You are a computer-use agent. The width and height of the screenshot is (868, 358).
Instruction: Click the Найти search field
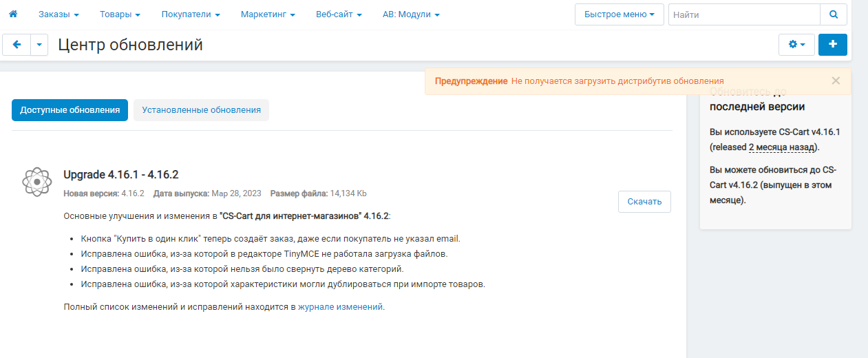(x=744, y=14)
